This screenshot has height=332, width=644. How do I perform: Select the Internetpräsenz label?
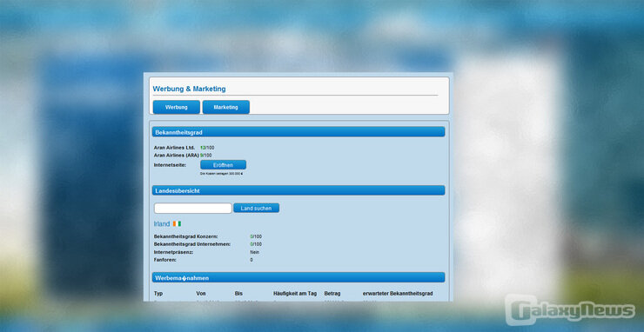click(x=173, y=252)
